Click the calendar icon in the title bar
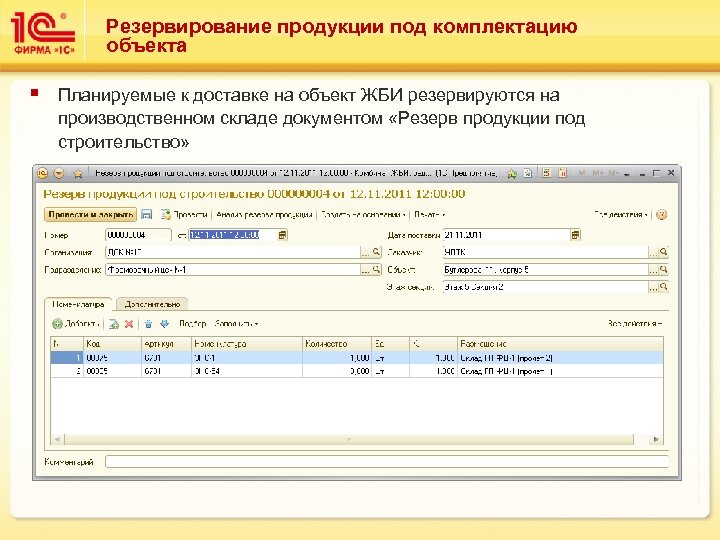This screenshot has width=720, height=540. [563, 173]
